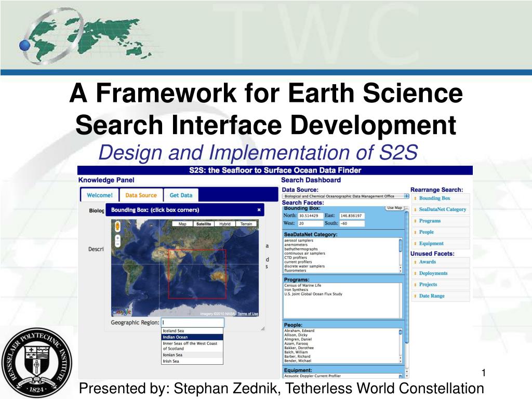Switch map view to Map
The height and width of the screenshot is (399, 532).
click(x=182, y=224)
